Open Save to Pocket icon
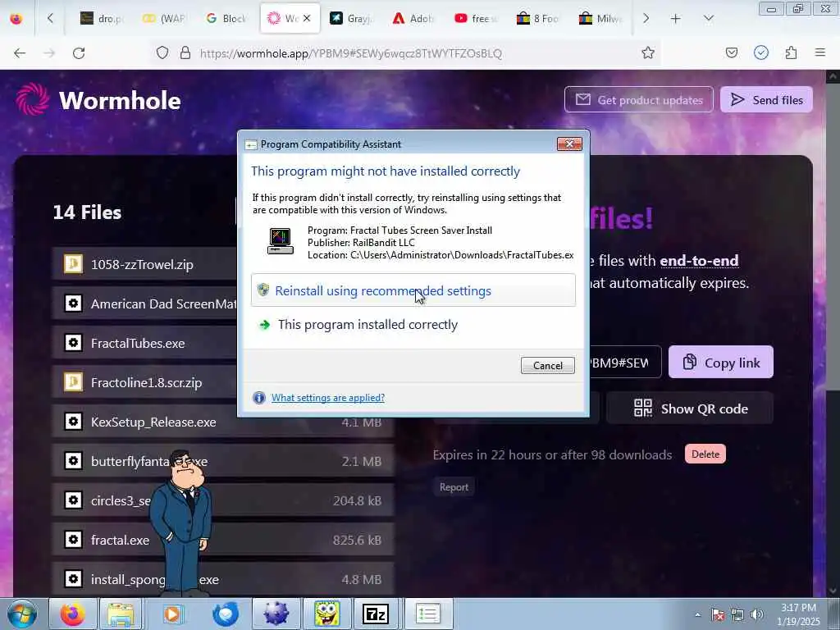The width and height of the screenshot is (840, 630). point(732,53)
